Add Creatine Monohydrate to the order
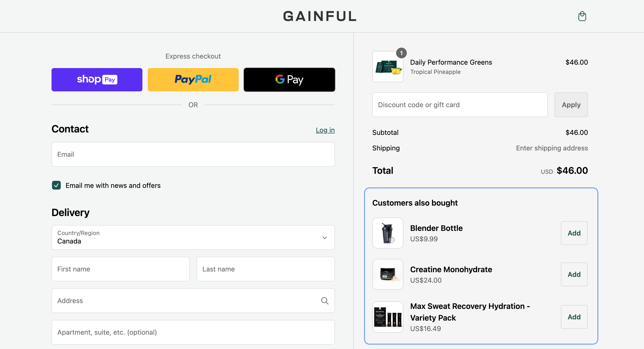Screen dimensions: 644x349 tap(574, 274)
